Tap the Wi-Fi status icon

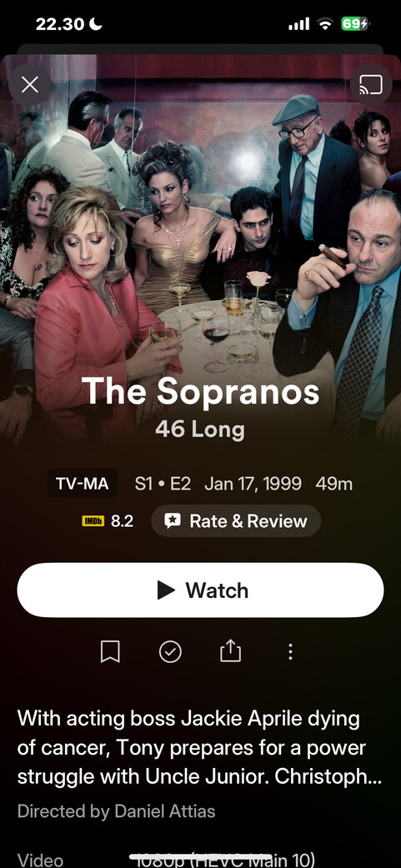325,24
